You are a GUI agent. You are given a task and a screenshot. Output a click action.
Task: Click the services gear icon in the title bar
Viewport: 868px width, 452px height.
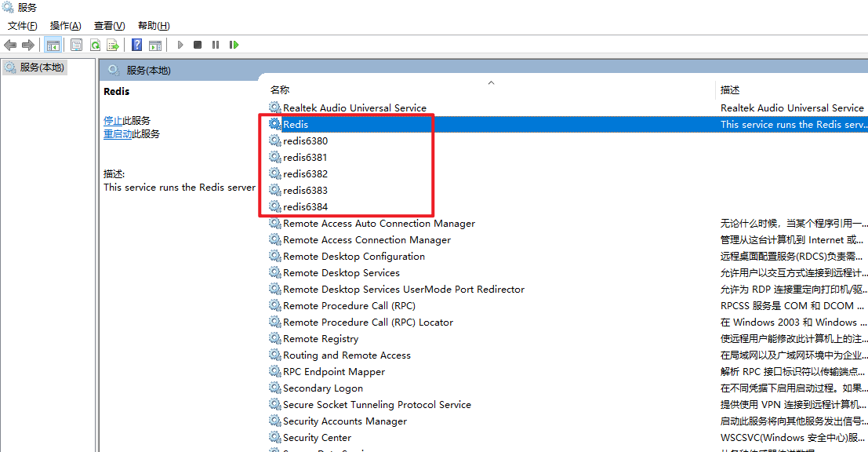click(x=8, y=7)
